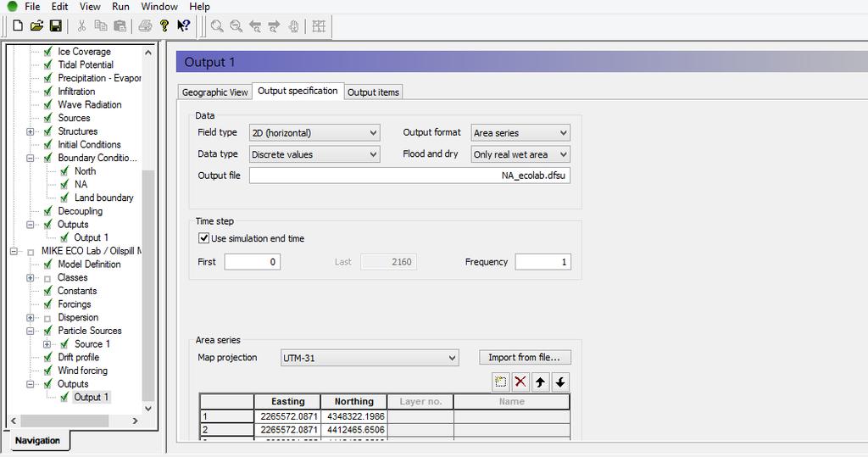Viewport: 868px width, 457px height.
Task: Open the Window menu
Action: [x=159, y=7]
